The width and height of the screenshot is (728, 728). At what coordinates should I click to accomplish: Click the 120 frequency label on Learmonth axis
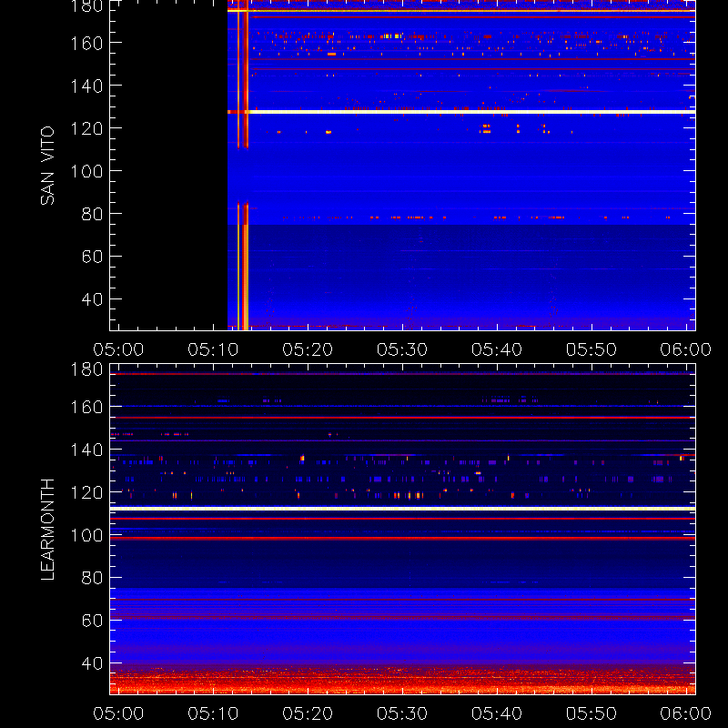(x=86, y=492)
